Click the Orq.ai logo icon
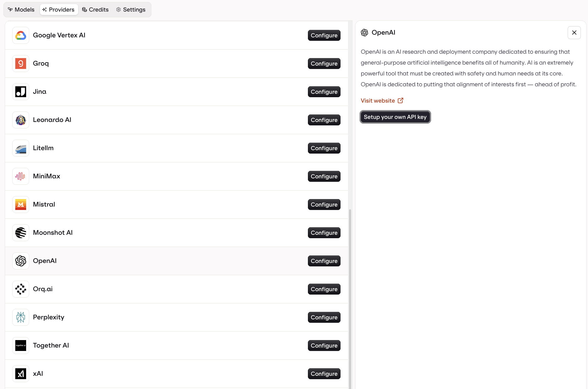588x389 pixels. (x=21, y=289)
